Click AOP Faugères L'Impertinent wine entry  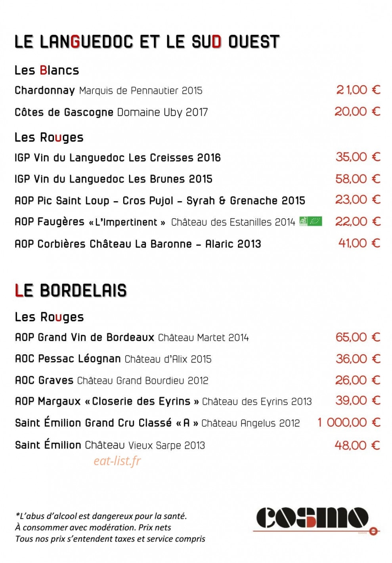click(155, 222)
